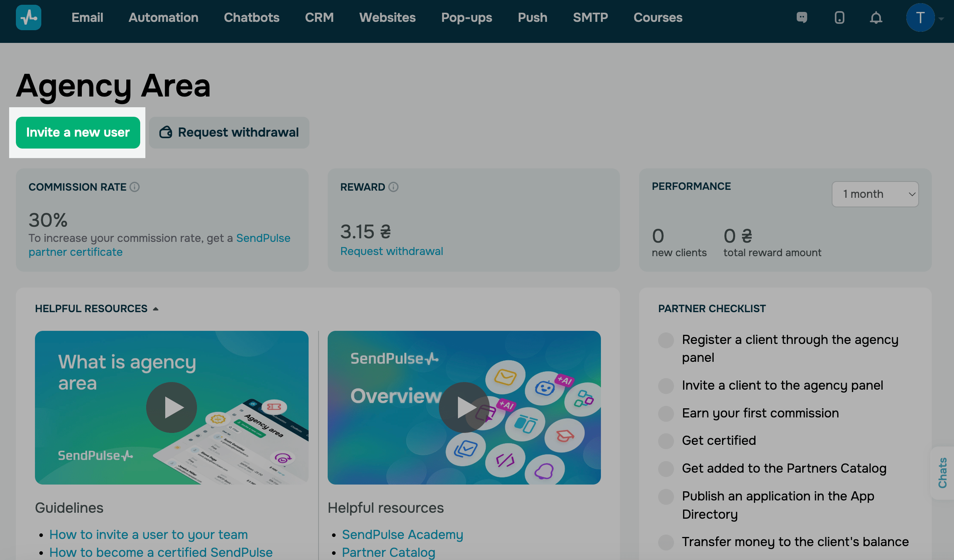Open the Automation menu
Image resolution: width=954 pixels, height=560 pixels.
click(x=163, y=17)
